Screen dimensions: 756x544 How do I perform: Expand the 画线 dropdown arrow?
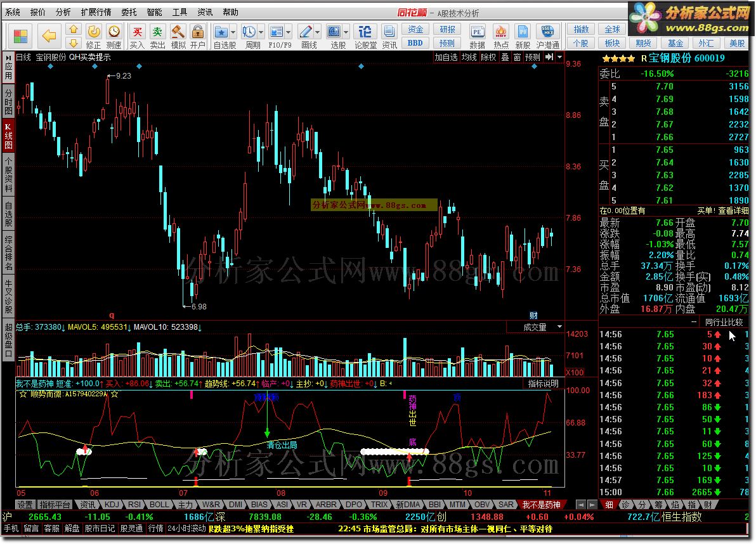point(317,32)
